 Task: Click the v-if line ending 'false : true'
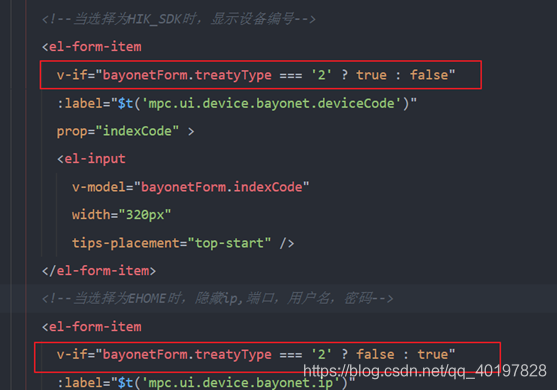point(256,354)
